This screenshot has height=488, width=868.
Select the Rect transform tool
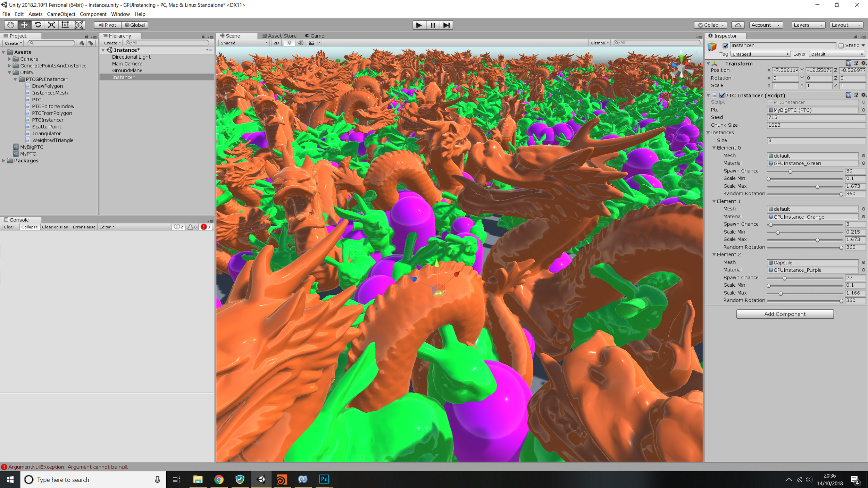[x=65, y=25]
